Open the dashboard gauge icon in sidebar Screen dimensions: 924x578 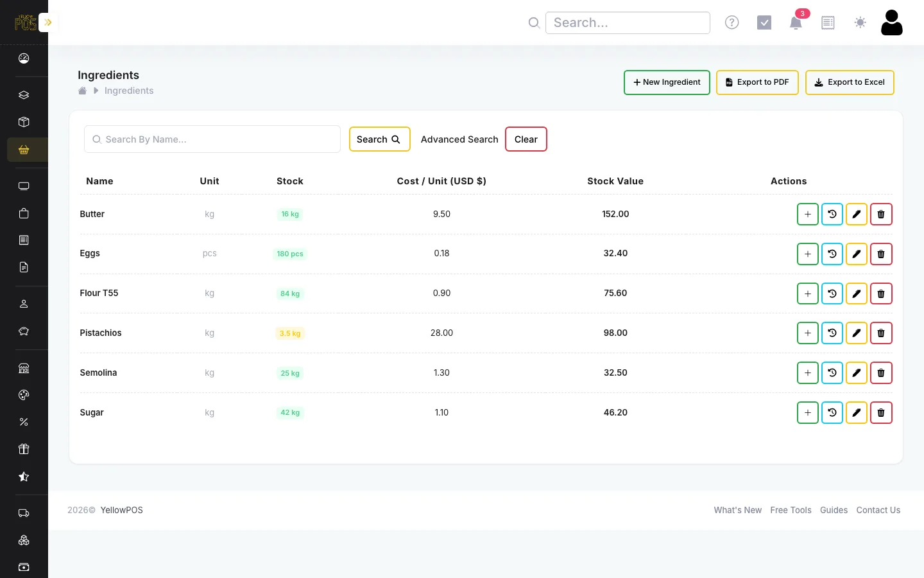coord(24,58)
